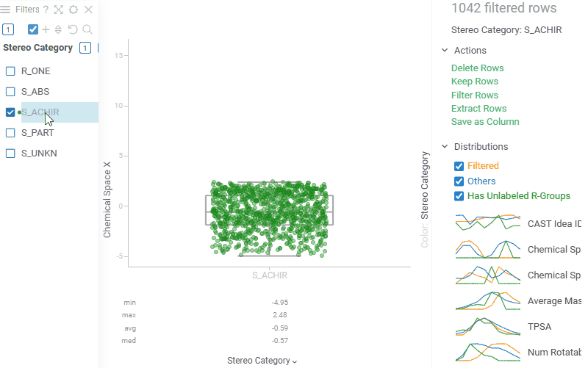Toggle the global filters enabled checkbox
The image size is (588, 368).
click(33, 29)
